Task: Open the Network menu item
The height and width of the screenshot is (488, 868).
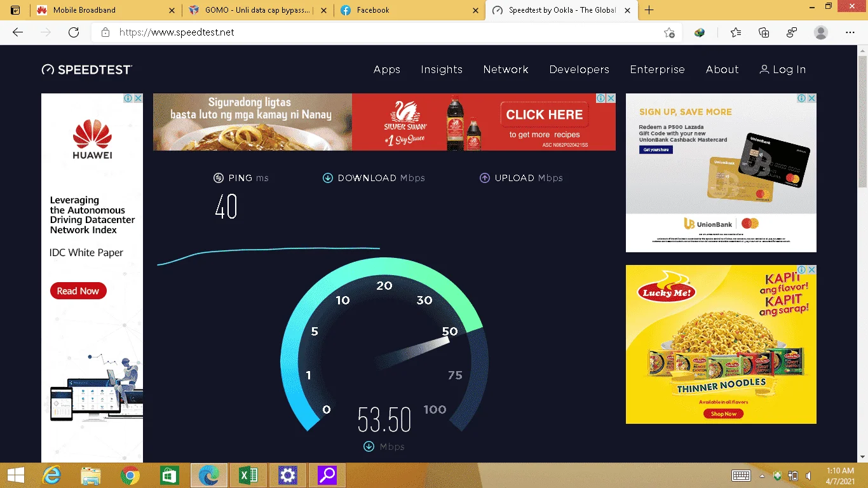Action: 506,70
